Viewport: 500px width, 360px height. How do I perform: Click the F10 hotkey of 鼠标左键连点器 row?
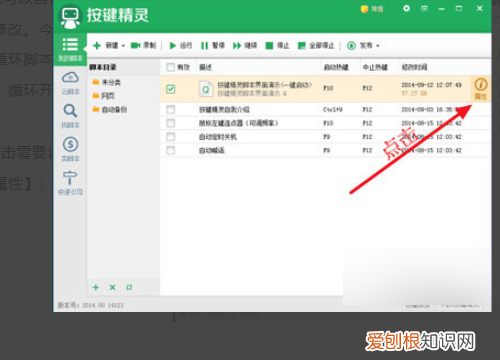[328, 123]
